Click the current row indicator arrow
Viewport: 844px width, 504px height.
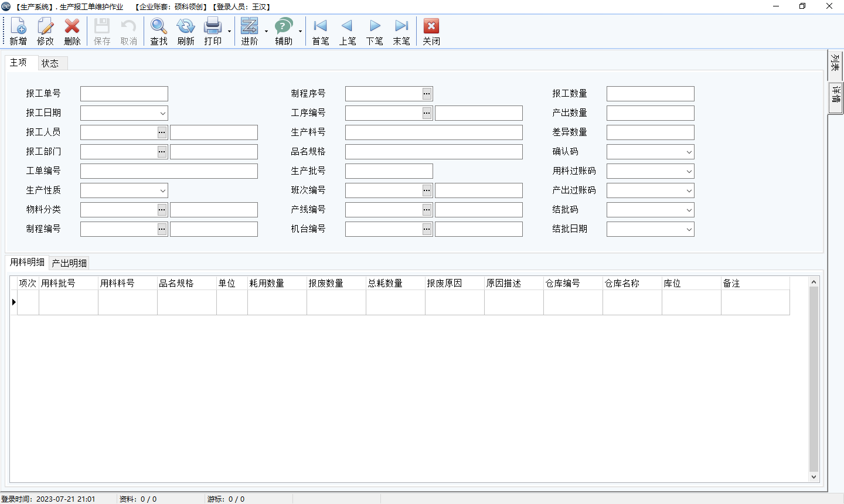coord(13,302)
